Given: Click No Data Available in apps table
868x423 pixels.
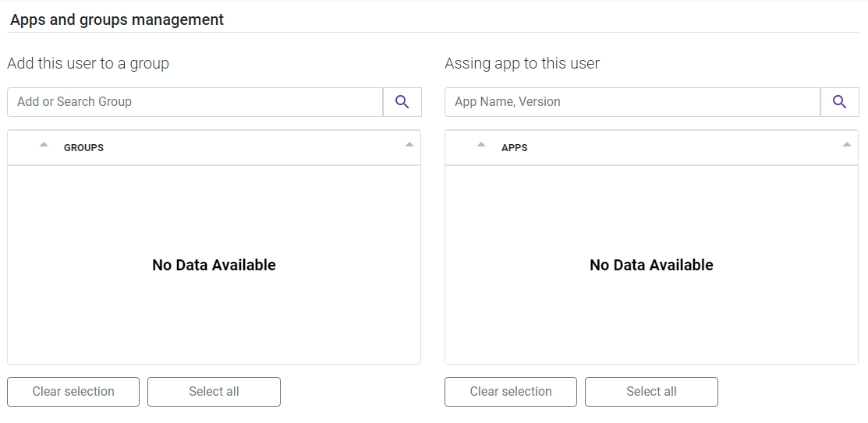Looking at the screenshot, I should [x=651, y=265].
